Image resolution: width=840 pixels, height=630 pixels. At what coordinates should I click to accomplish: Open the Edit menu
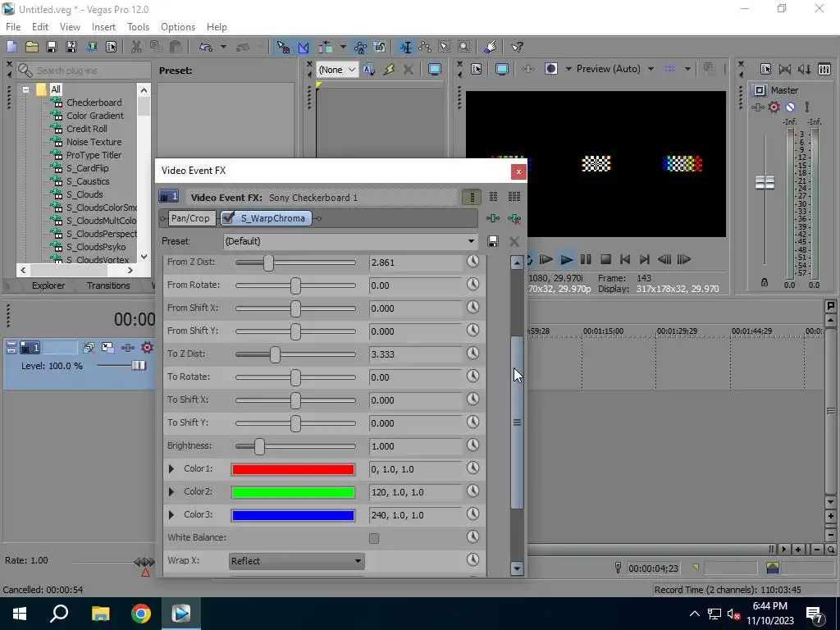tap(40, 27)
